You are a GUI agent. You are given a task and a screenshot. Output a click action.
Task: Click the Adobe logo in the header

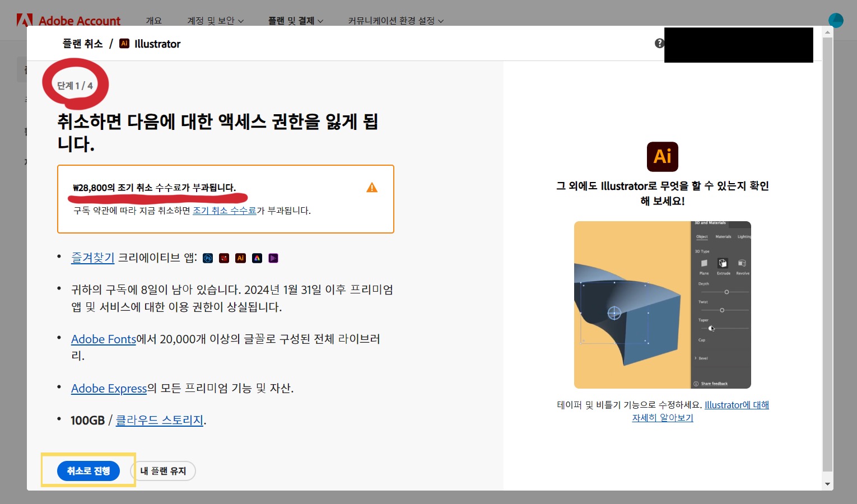pyautogui.click(x=25, y=20)
